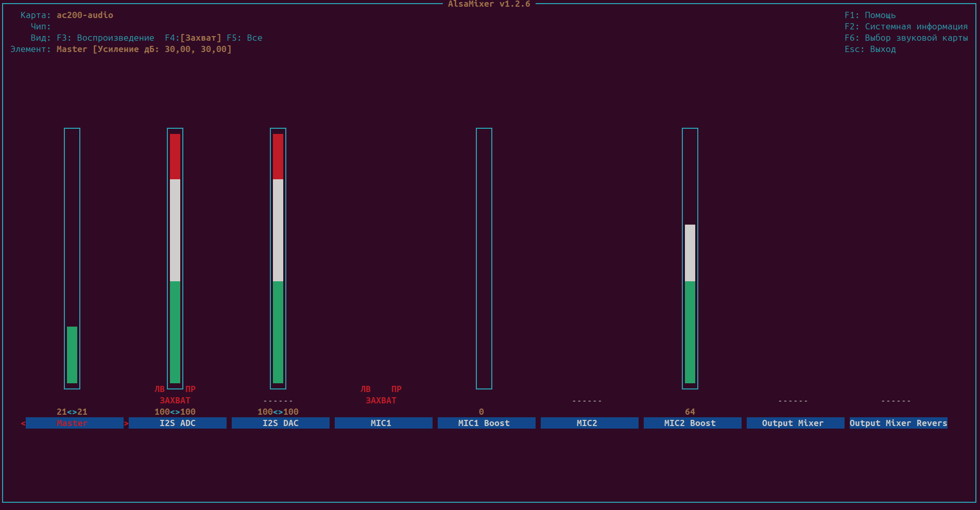Select the I2S ADC channel
Viewport: 980px width, 510px height.
tap(178, 423)
